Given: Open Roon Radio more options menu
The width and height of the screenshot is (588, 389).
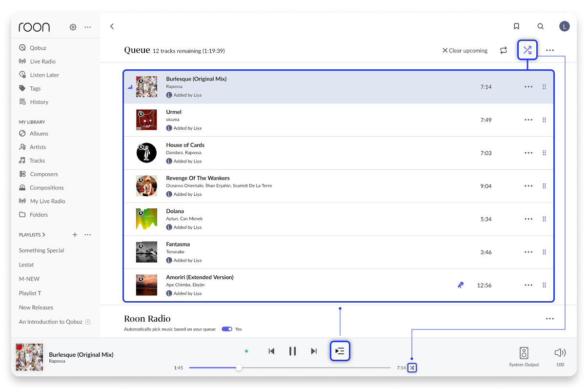Looking at the screenshot, I should point(550,319).
